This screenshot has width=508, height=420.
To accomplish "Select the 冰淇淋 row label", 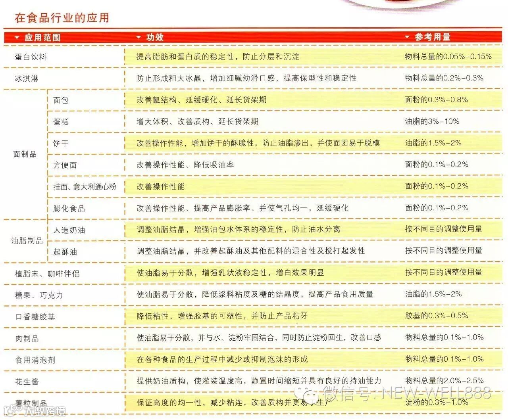I will coord(27,79).
